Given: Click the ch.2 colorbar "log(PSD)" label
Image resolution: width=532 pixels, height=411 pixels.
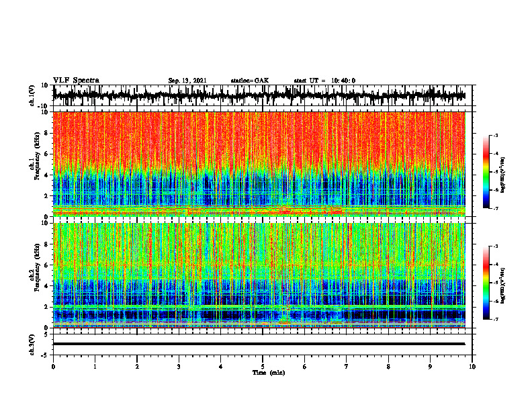Looking at the screenshot, I should (x=503, y=286).
